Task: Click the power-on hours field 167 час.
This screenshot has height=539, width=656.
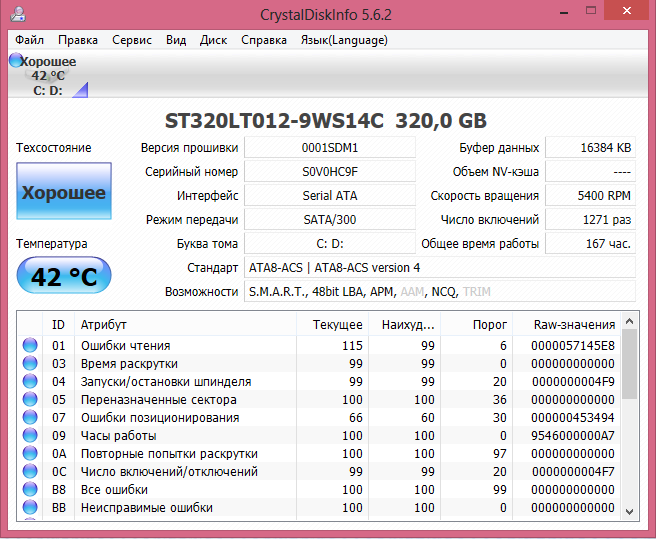Action: coord(590,243)
